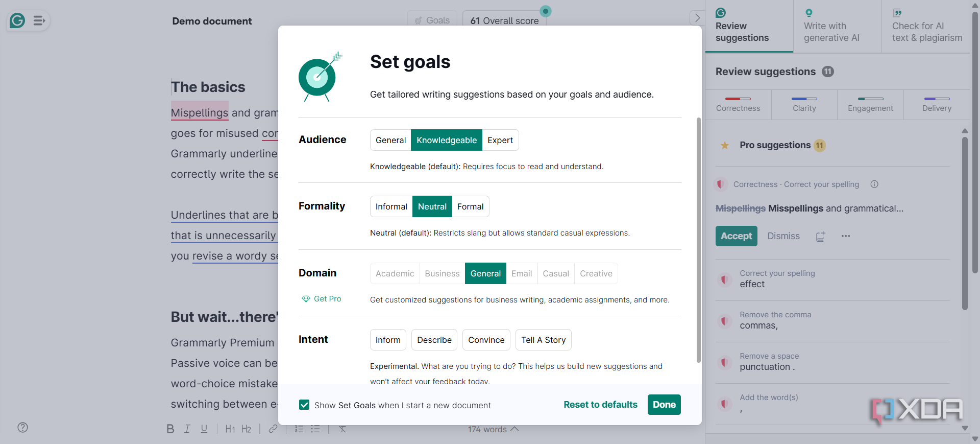Toggle italic formatting
Image resolution: width=980 pixels, height=444 pixels.
tap(187, 429)
